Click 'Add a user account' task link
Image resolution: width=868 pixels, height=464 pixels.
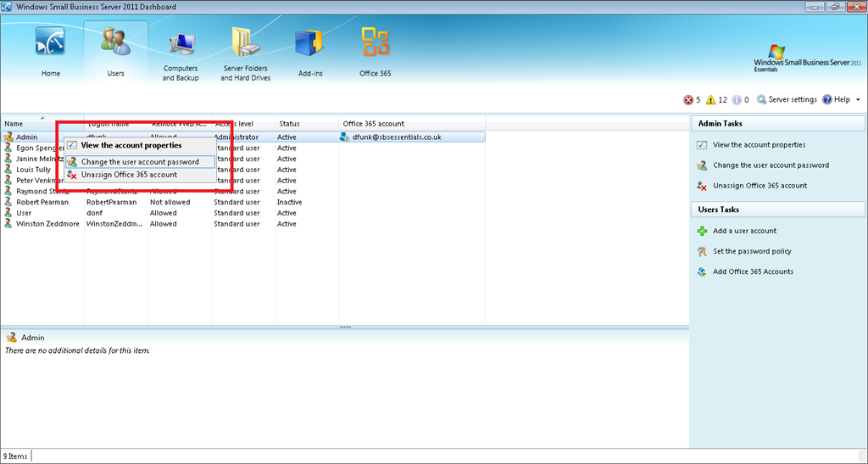744,231
